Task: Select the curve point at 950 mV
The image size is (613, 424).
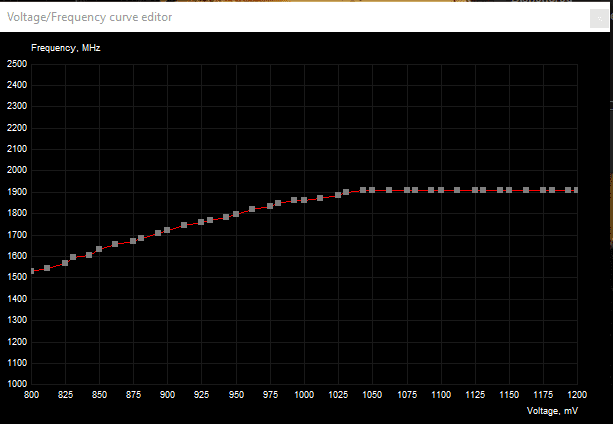Action: (236, 214)
